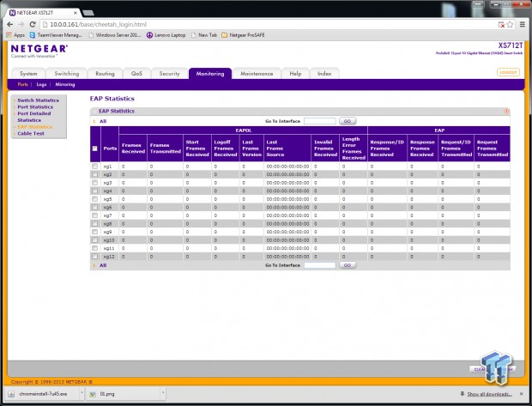Open Port Statistics in sidebar
The width and height of the screenshot is (532, 406).
[x=35, y=107]
